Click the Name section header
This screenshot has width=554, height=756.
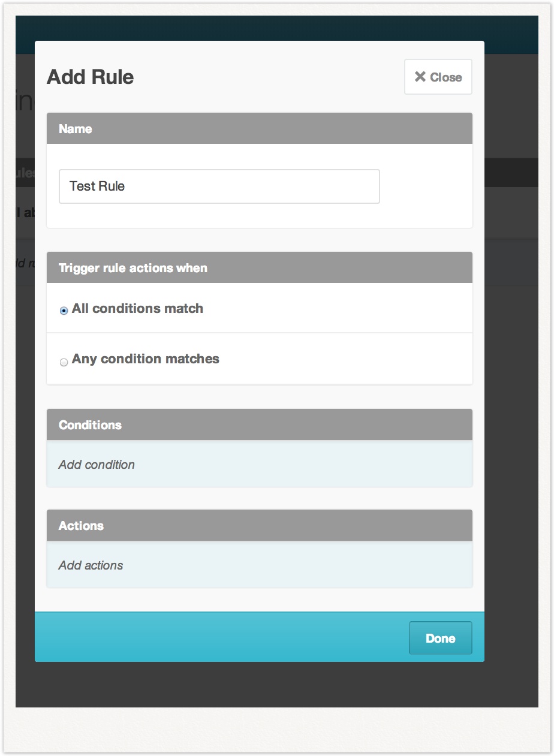pos(260,129)
